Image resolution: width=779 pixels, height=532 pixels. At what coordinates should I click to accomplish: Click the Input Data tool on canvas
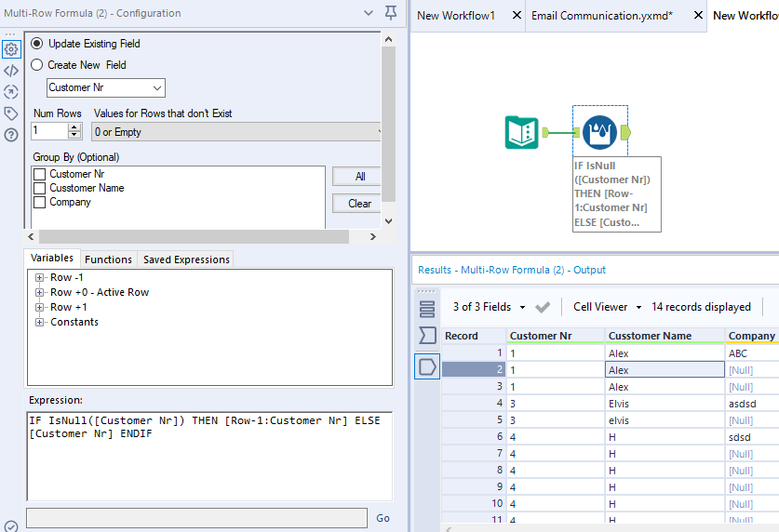click(521, 132)
